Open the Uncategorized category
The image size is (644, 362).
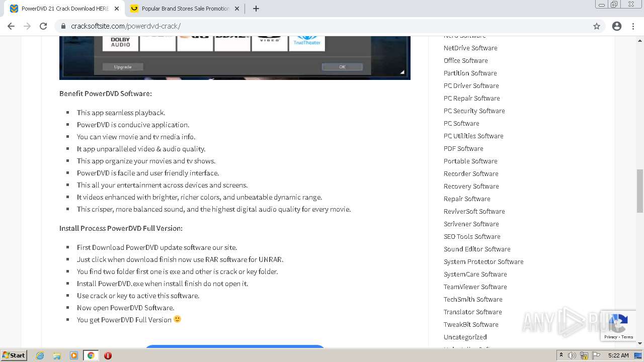coord(465,337)
